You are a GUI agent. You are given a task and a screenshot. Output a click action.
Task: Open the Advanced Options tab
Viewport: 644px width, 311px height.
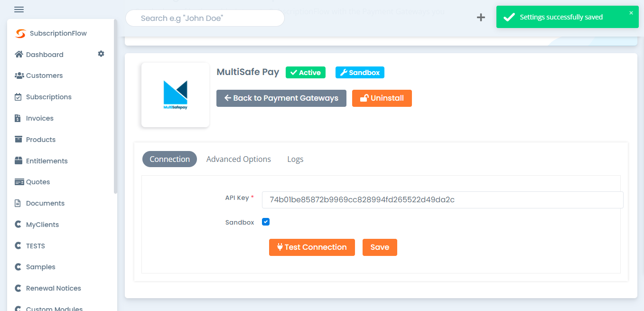239,159
